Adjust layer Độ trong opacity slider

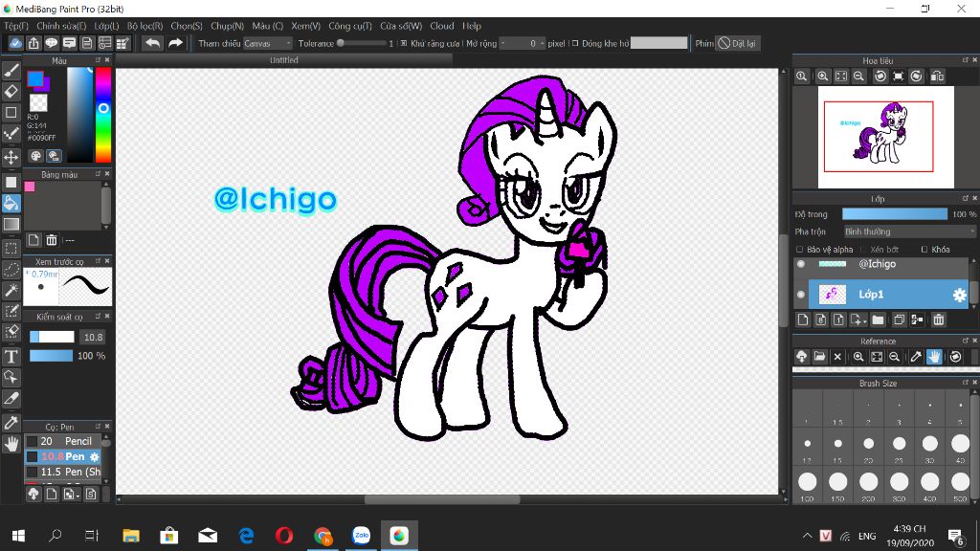coord(895,214)
